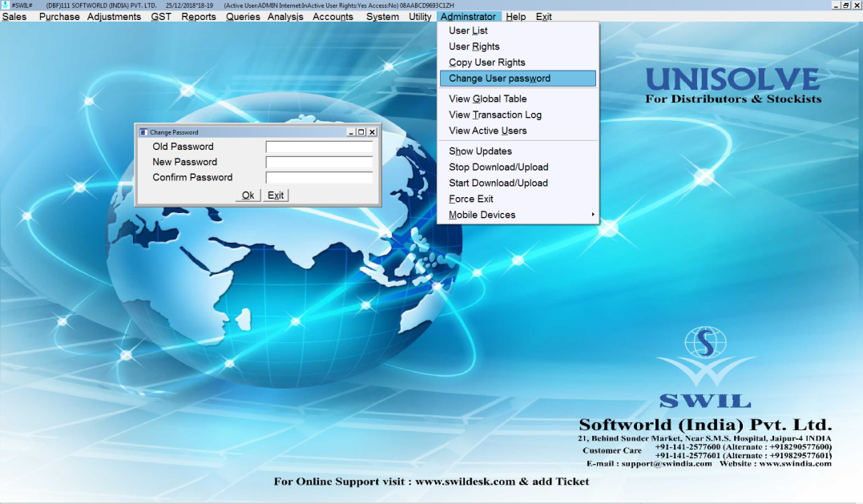
Task: Close the Change Password dialog
Action: click(x=372, y=132)
